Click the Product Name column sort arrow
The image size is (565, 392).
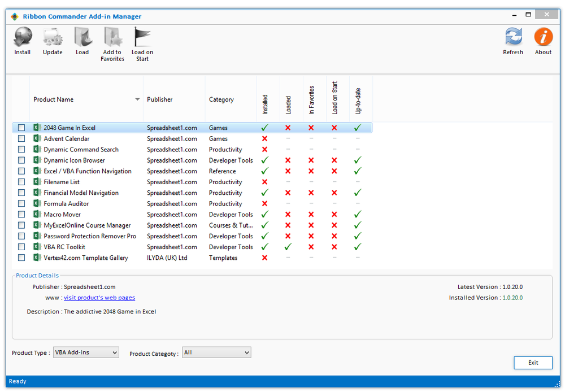click(x=137, y=99)
